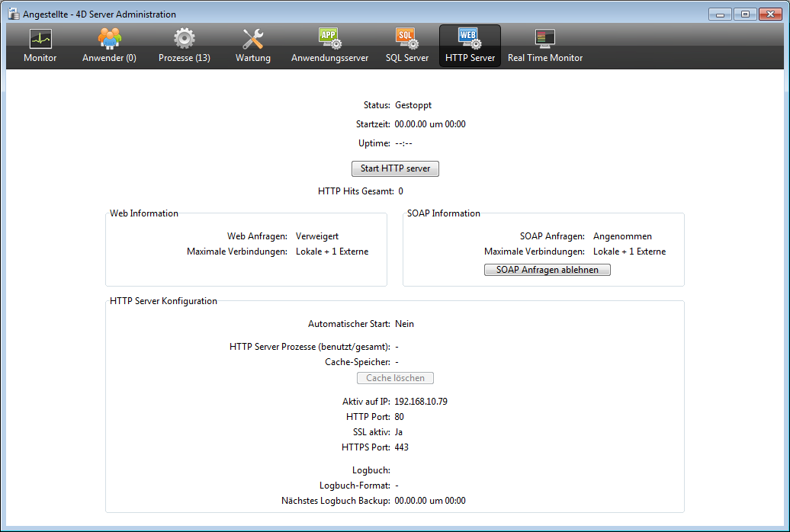Show the Prozesse (13) page
The height and width of the screenshot is (532, 790).
pyautogui.click(x=185, y=46)
